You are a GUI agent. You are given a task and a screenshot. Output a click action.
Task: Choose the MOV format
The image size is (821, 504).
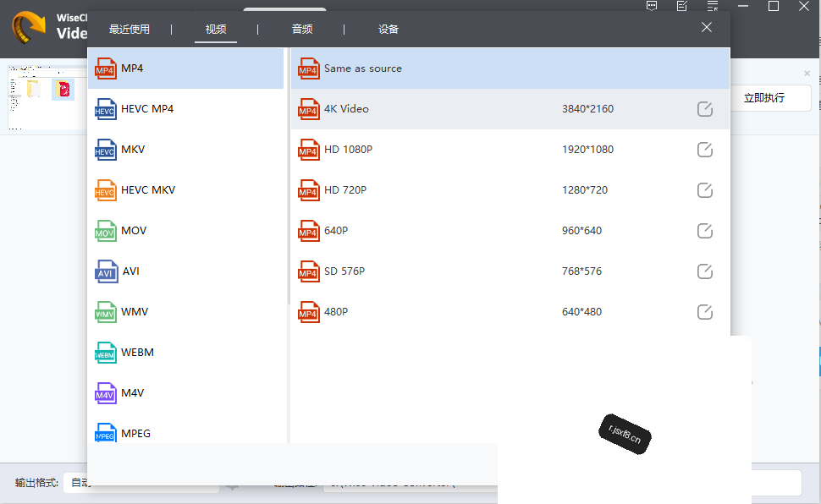[x=185, y=231]
